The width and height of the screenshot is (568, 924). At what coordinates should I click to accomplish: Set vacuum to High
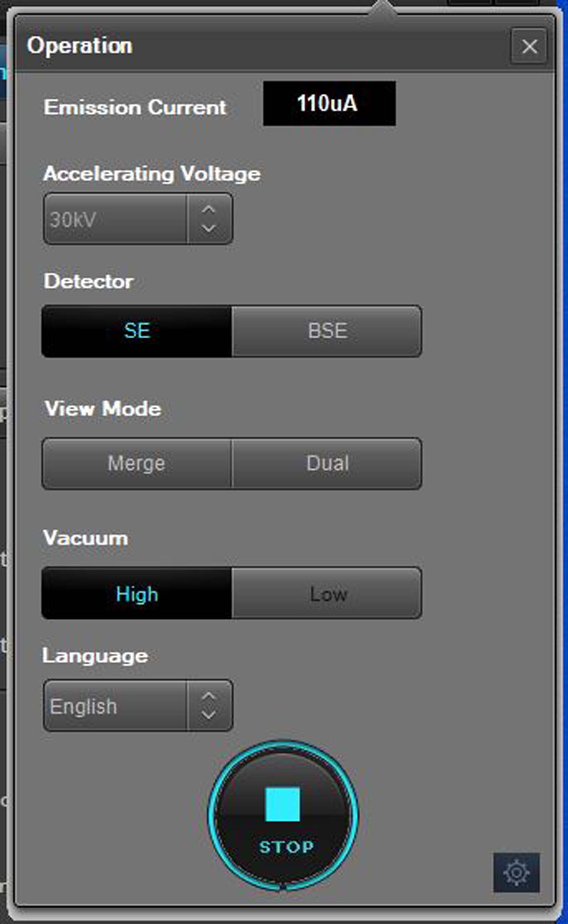point(137,593)
